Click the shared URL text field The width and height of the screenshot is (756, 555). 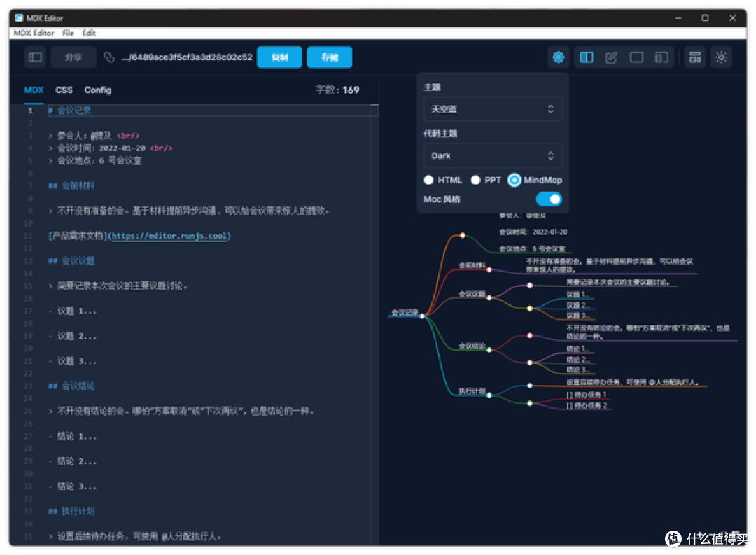(187, 57)
